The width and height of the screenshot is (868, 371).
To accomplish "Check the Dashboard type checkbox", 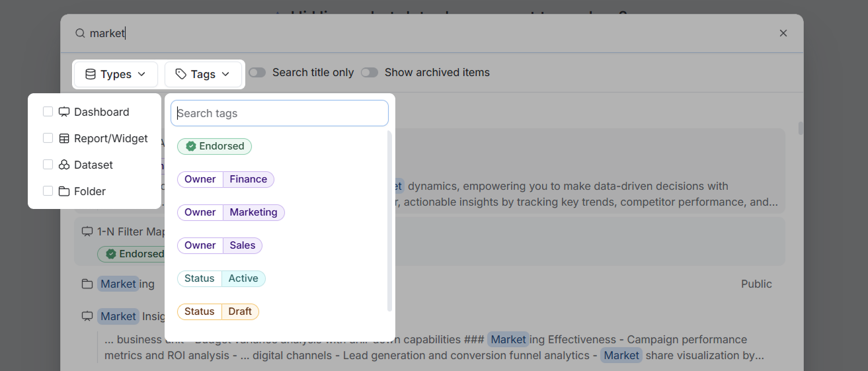I will point(48,111).
